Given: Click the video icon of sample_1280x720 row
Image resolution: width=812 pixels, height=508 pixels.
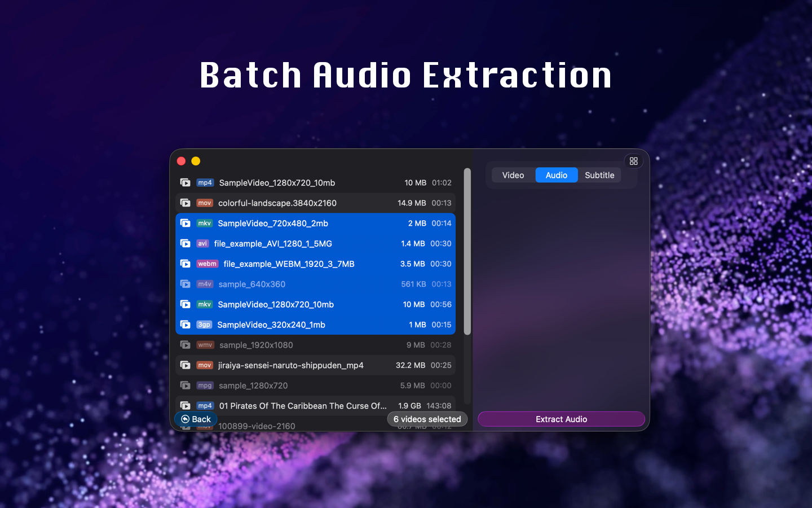Looking at the screenshot, I should pyautogui.click(x=185, y=386).
